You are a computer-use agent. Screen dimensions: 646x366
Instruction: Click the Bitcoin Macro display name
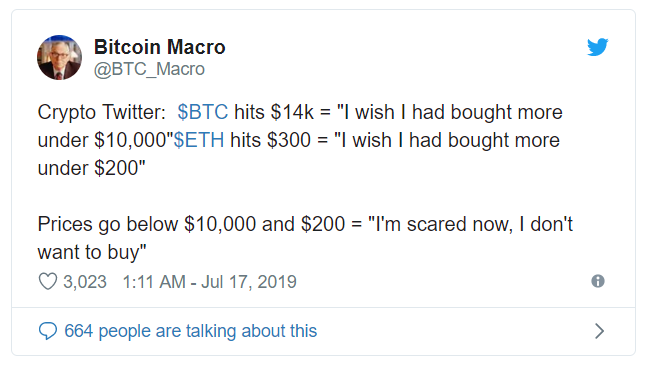coord(159,47)
